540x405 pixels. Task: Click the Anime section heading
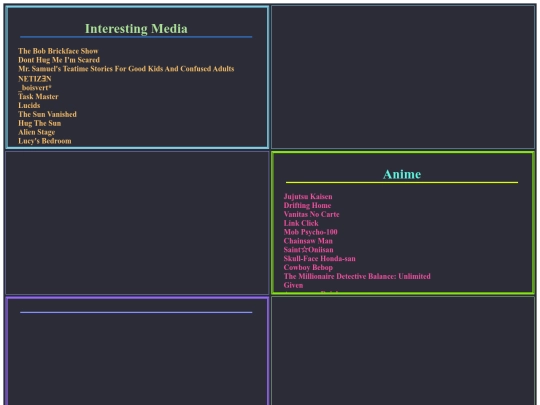pyautogui.click(x=402, y=174)
